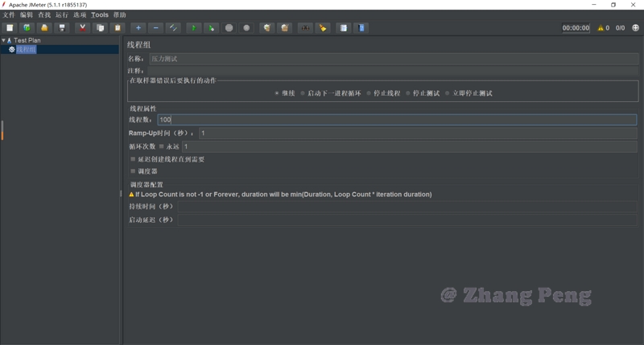Open the 文件 menu
The height and width of the screenshot is (345, 644).
pyautogui.click(x=9, y=14)
